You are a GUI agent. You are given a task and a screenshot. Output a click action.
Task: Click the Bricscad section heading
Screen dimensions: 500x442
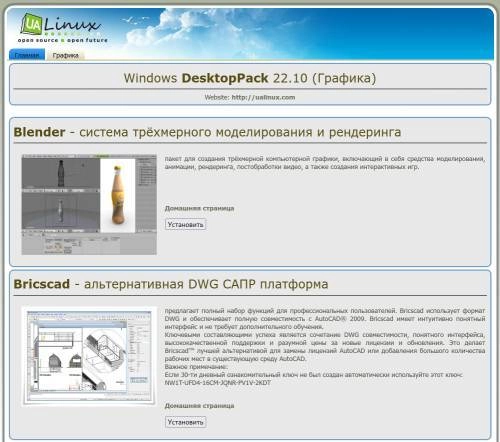click(x=171, y=284)
